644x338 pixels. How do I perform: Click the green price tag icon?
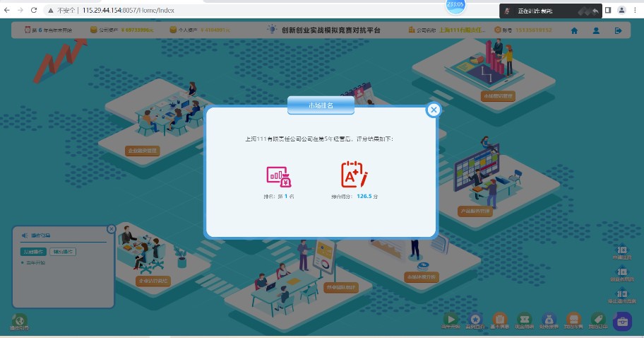tap(597, 320)
